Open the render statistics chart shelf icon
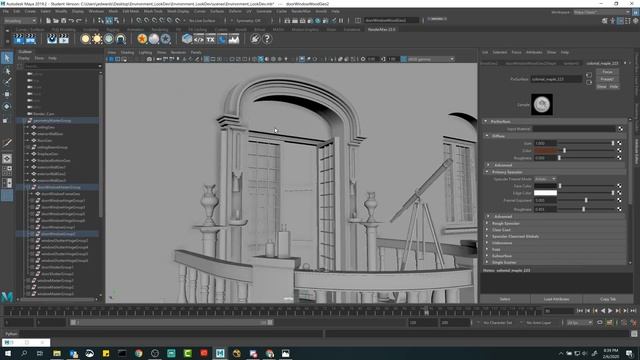This screenshot has height=360, width=640. coord(234,39)
